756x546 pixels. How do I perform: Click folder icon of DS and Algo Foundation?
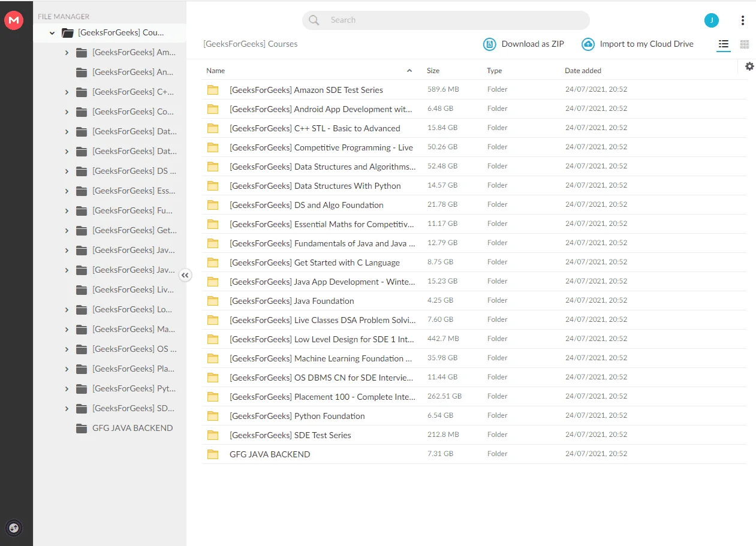(213, 205)
